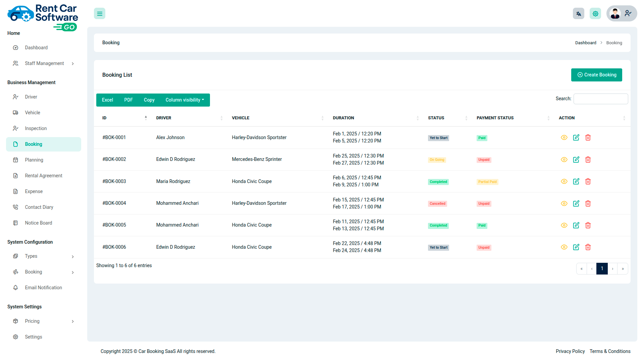Export the booking list as PDF
This screenshot has height=362, width=644.
pyautogui.click(x=128, y=100)
